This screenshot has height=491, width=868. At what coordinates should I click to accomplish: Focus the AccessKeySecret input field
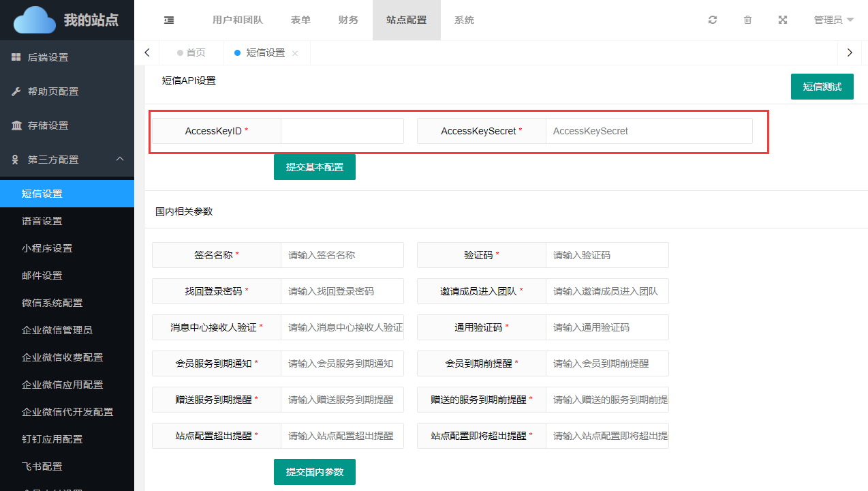[649, 131]
